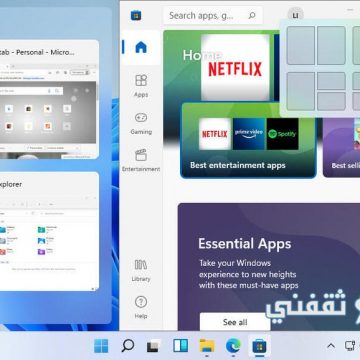This screenshot has height=360, width=360.
Task: Open Best entertainment apps card
Action: (x=248, y=140)
